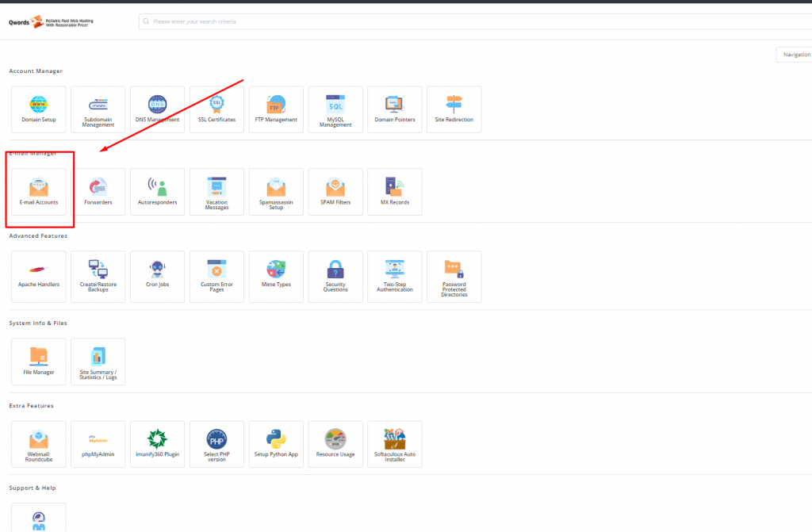Open the Autoresponders tool
This screenshot has height=532, width=812.
[x=157, y=191]
